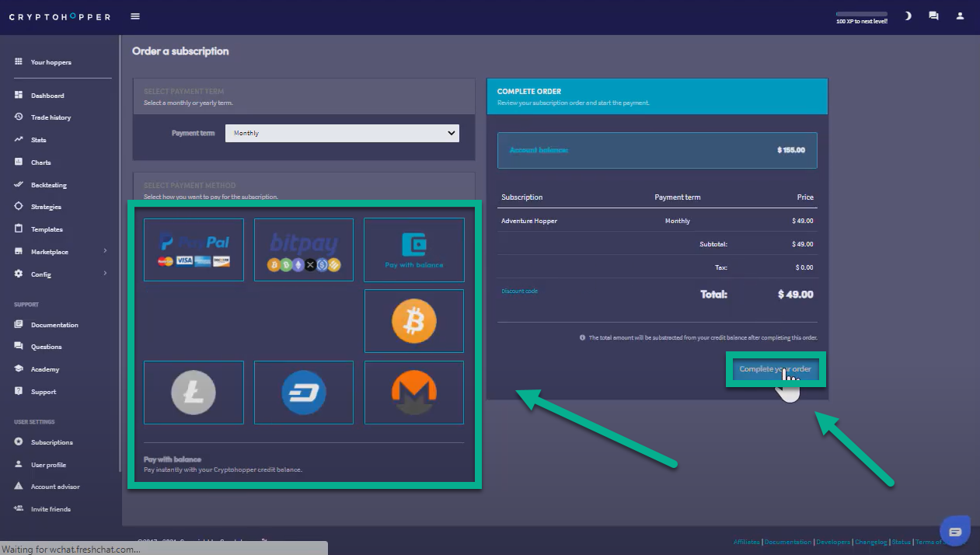Click the Discount code link
Screen dimensions: 980x555
coord(519,291)
